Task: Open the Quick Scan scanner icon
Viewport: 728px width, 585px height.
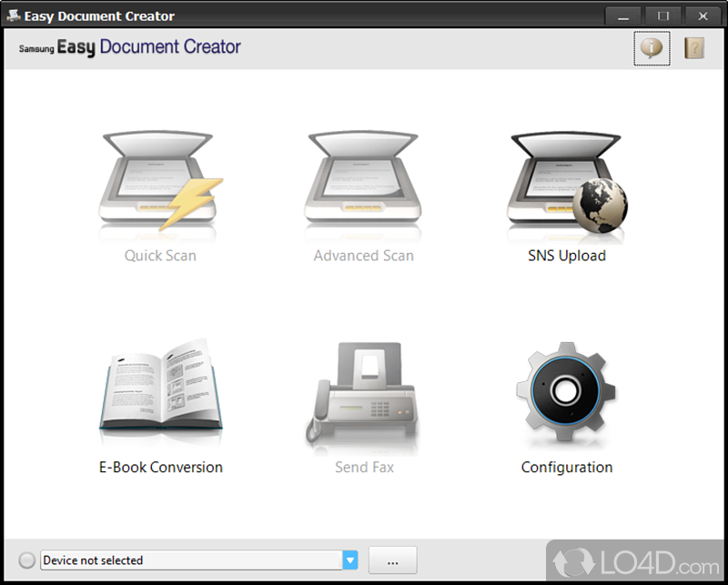Action: pyautogui.click(x=160, y=181)
